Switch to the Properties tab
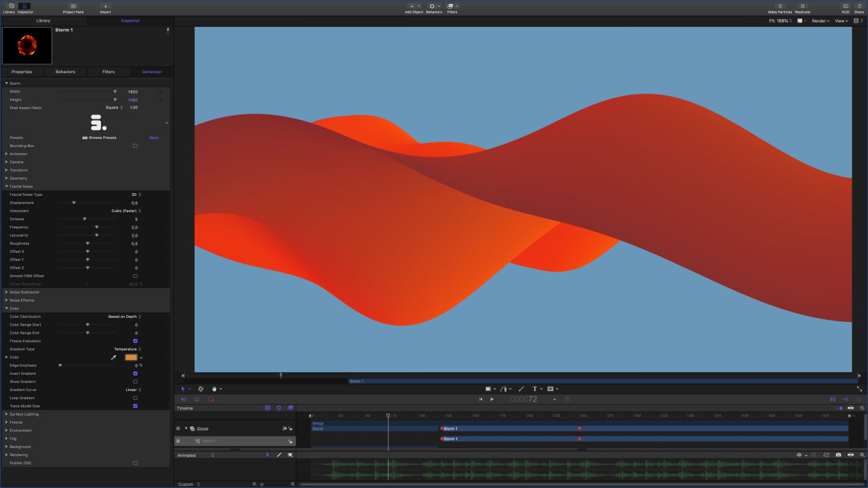 pyautogui.click(x=22, y=72)
